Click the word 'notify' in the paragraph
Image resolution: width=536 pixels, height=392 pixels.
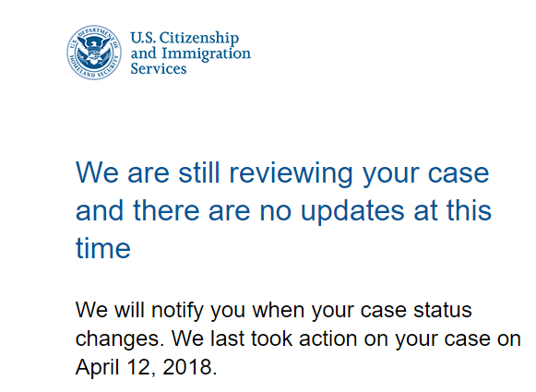pyautogui.click(x=177, y=310)
